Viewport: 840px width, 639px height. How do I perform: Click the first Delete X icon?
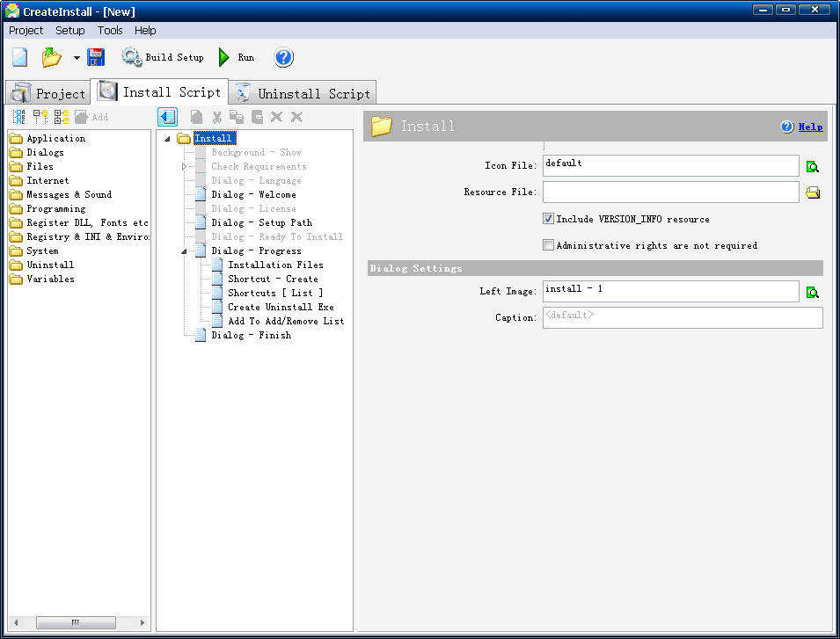(276, 117)
